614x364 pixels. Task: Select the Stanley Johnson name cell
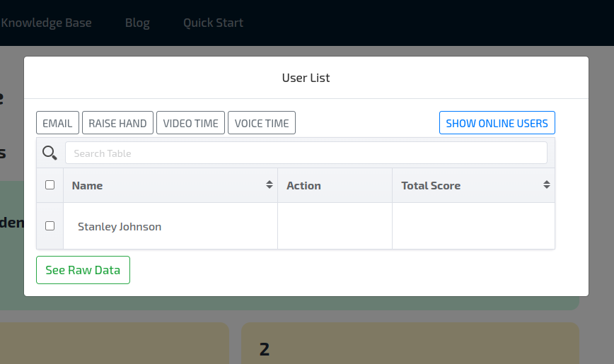[120, 227]
